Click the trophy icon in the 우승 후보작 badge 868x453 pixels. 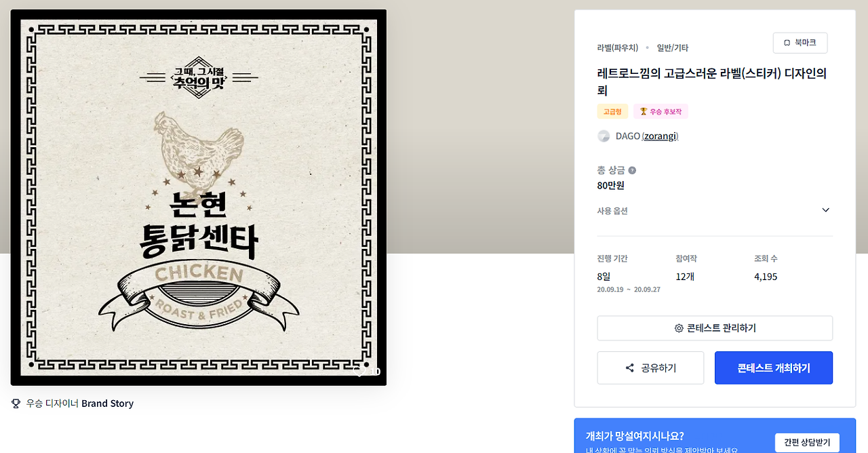tap(644, 111)
